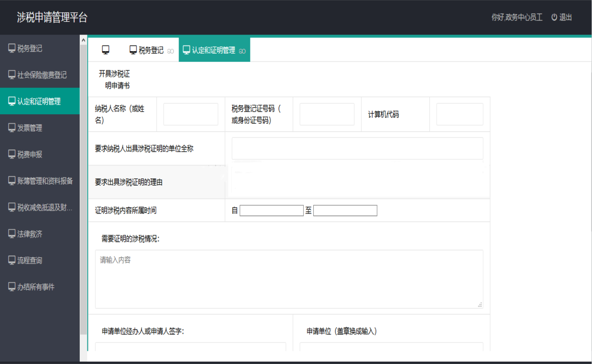Focus the 计算机代码 input field

coord(459,114)
